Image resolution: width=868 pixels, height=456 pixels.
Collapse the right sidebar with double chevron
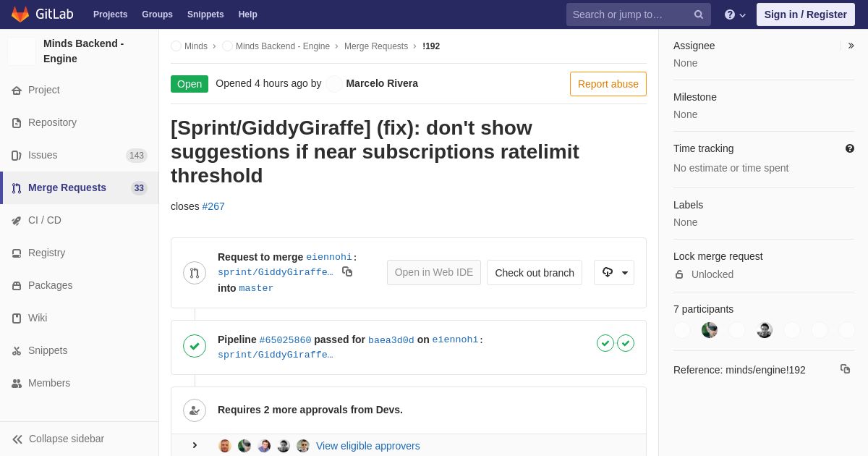[x=851, y=46]
